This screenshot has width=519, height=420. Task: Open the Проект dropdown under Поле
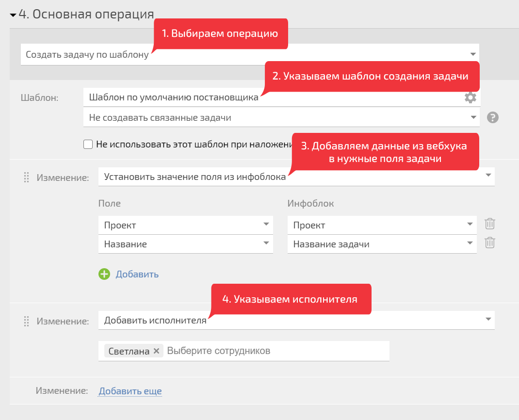pyautogui.click(x=186, y=225)
